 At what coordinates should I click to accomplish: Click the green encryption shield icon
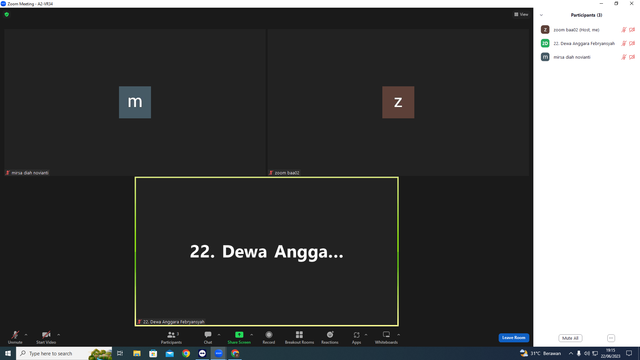click(x=7, y=14)
